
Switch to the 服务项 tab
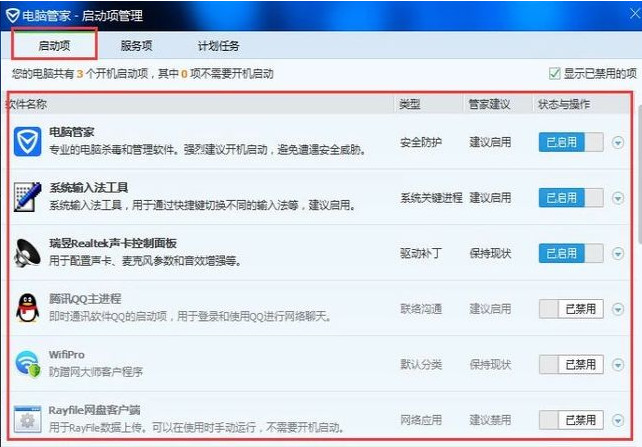tap(136, 45)
